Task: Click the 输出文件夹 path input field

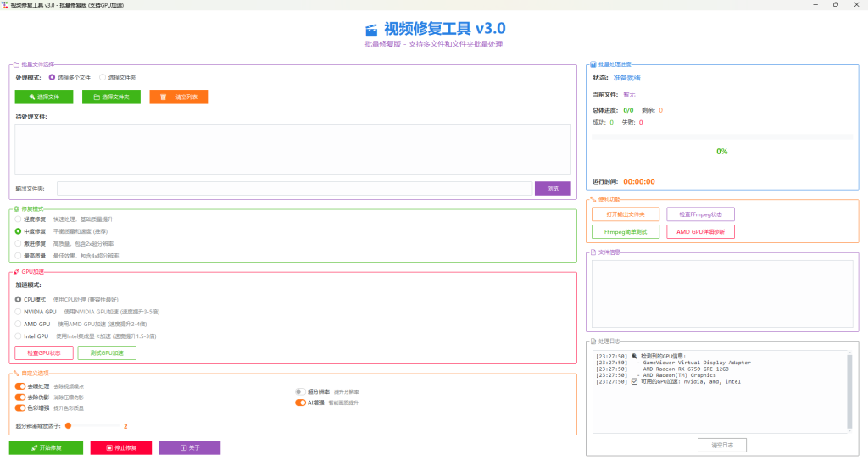Action: [x=294, y=189]
